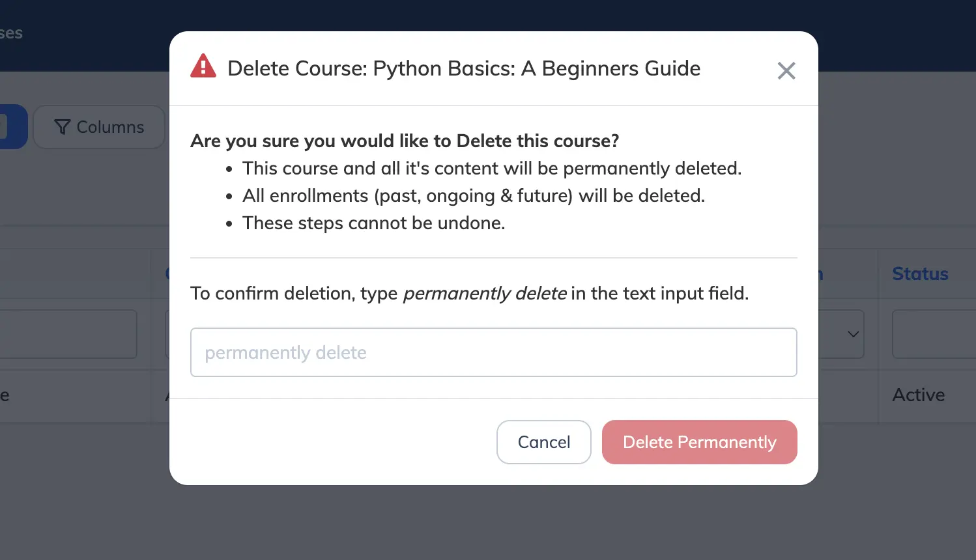Screen dimensions: 976x560
Task: Click the Status column header behind dialog
Action: [x=920, y=273]
